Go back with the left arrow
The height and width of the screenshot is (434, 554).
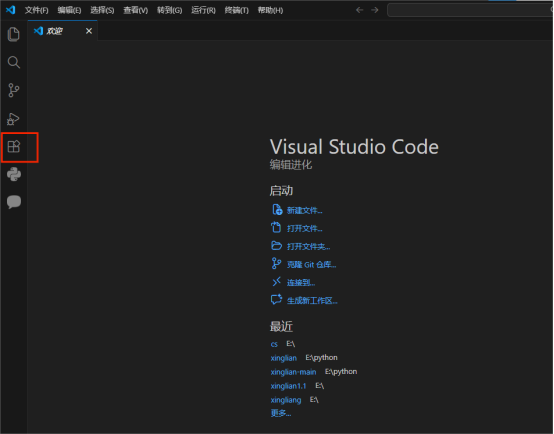click(359, 10)
